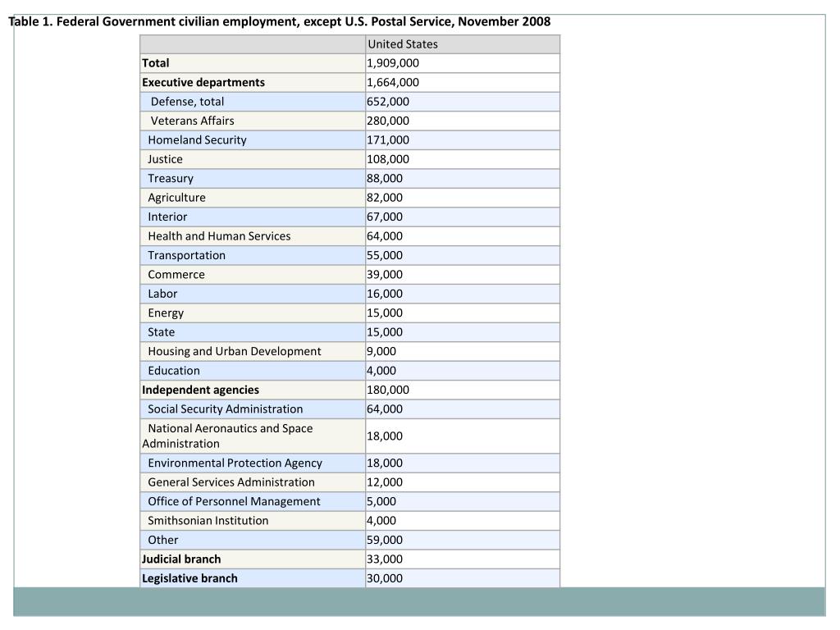Click the 'General Services Administration' row label
The height and width of the screenshot is (630, 840).
tap(231, 482)
